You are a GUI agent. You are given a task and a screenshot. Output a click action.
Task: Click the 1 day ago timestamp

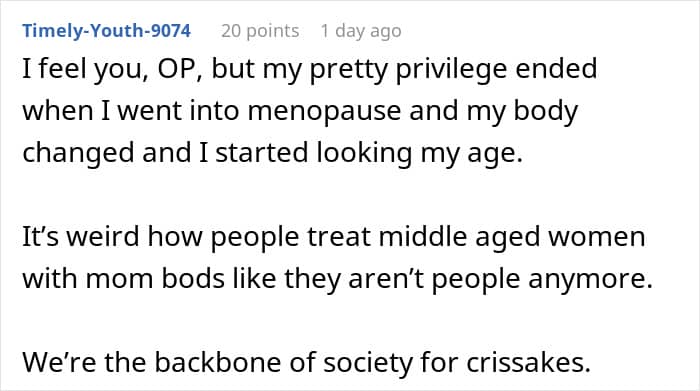361,31
